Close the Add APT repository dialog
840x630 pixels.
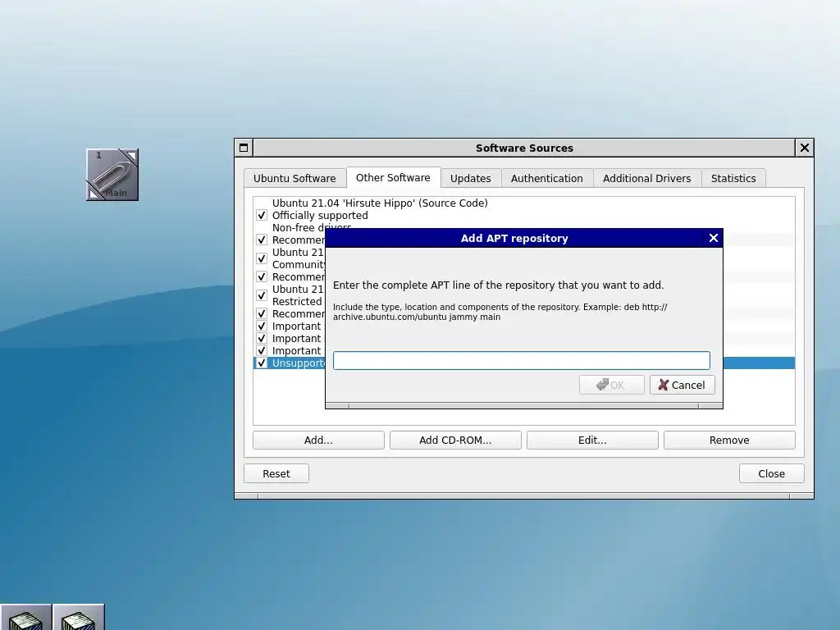pyautogui.click(x=713, y=238)
